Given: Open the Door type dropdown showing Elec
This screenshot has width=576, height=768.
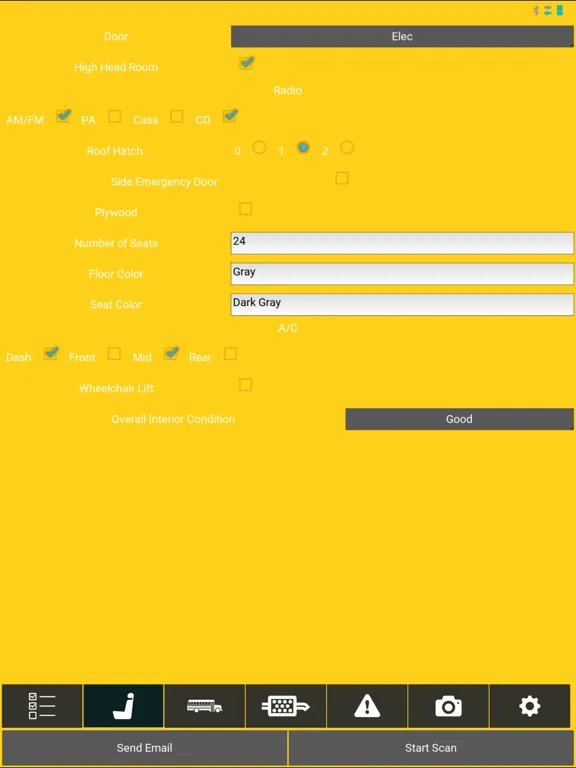Looking at the screenshot, I should [x=402, y=36].
